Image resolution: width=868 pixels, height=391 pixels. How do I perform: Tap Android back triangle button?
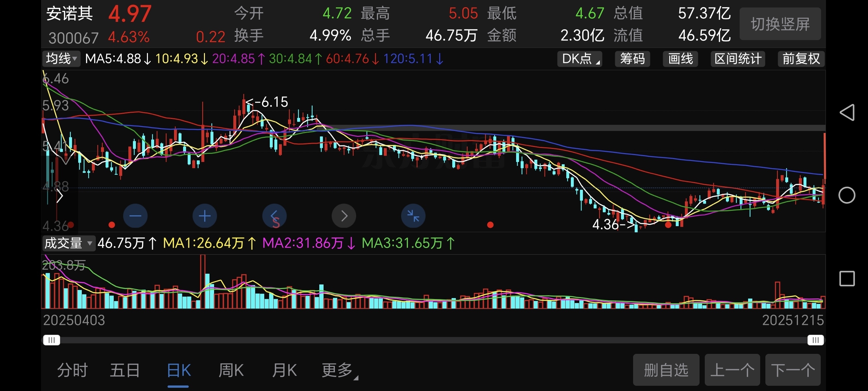[847, 112]
